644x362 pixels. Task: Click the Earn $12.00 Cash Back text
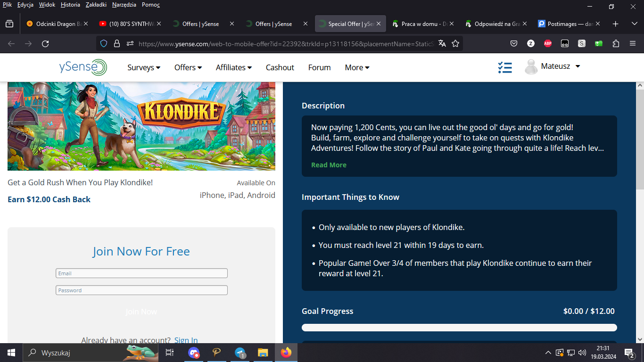click(x=49, y=199)
